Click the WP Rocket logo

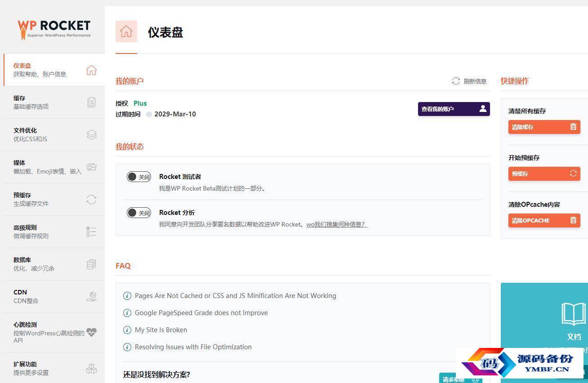click(x=54, y=29)
